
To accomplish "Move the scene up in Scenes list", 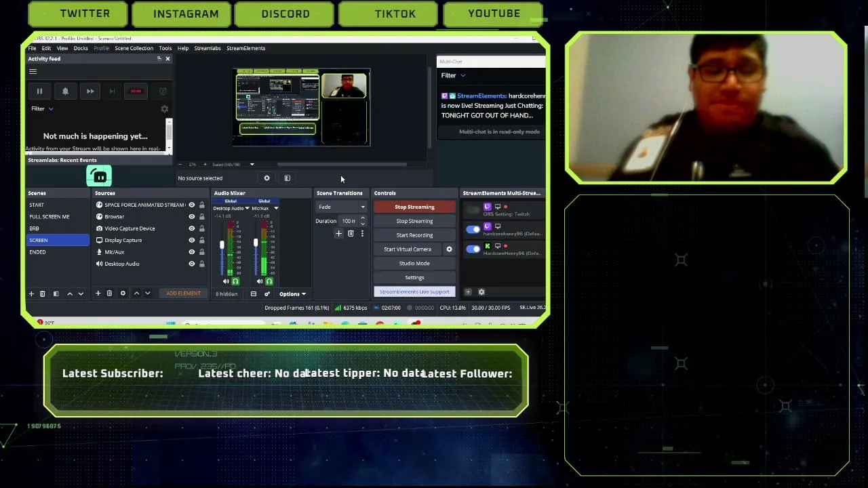I will click(69, 293).
